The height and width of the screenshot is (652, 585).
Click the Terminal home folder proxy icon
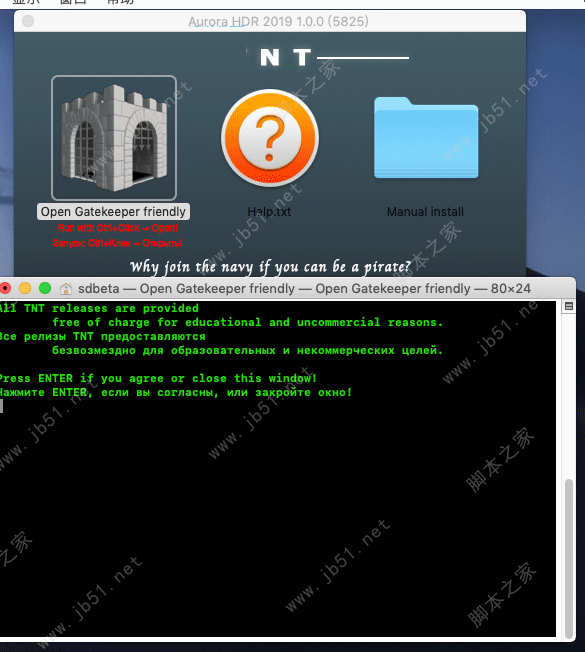point(66,289)
